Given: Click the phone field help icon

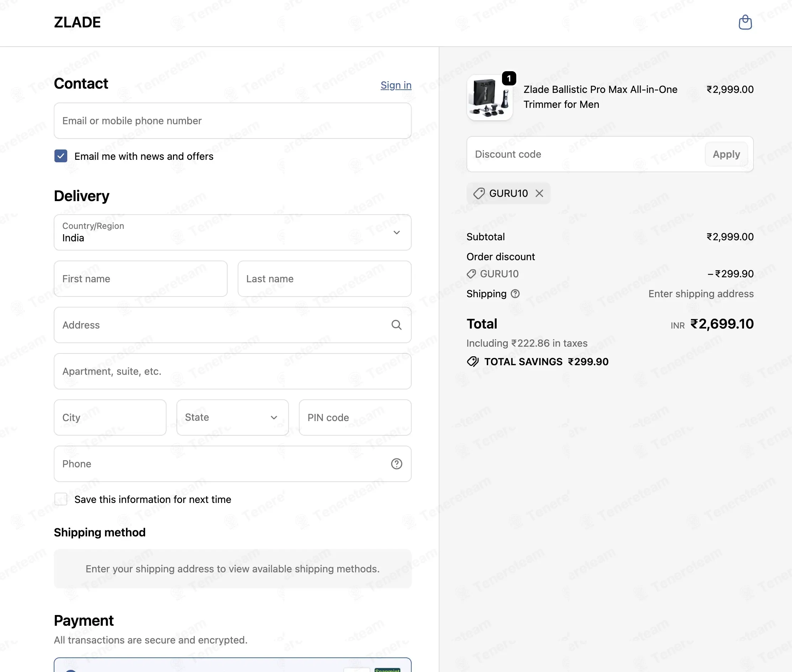Looking at the screenshot, I should pyautogui.click(x=396, y=464).
